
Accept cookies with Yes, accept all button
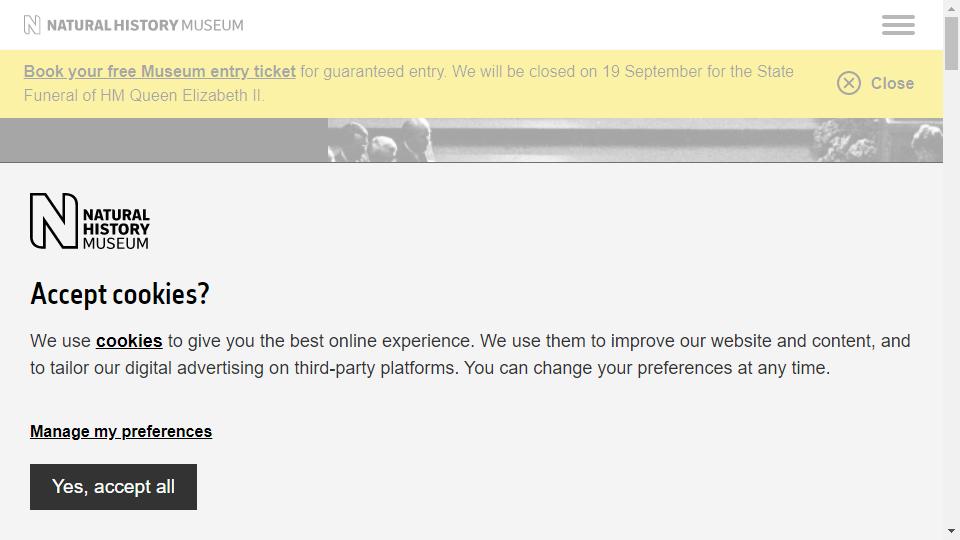pos(113,487)
